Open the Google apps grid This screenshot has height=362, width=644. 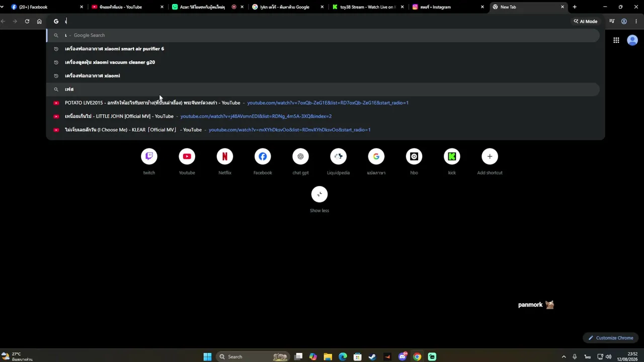point(616,40)
